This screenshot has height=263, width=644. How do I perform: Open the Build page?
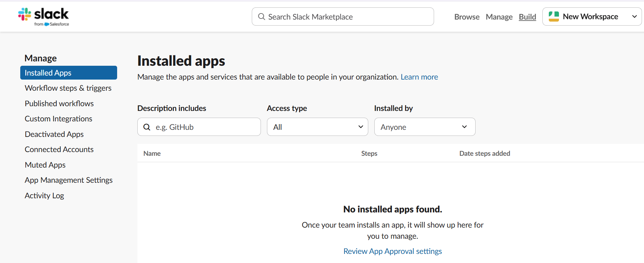527,17
